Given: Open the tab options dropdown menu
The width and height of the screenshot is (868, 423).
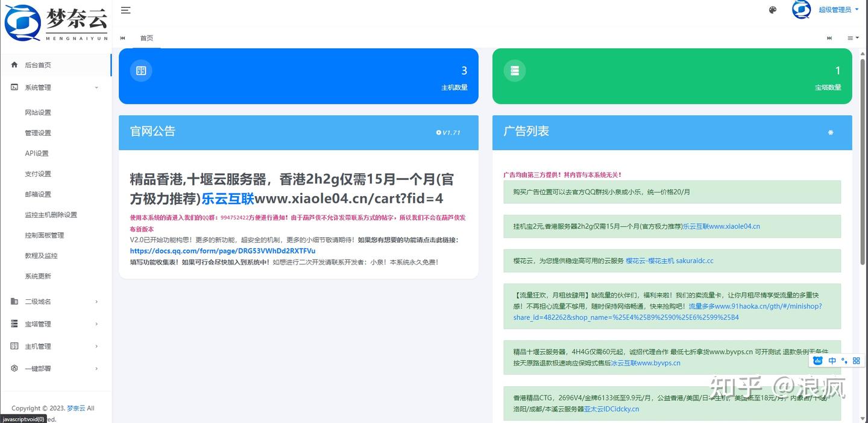Looking at the screenshot, I should pyautogui.click(x=853, y=38).
